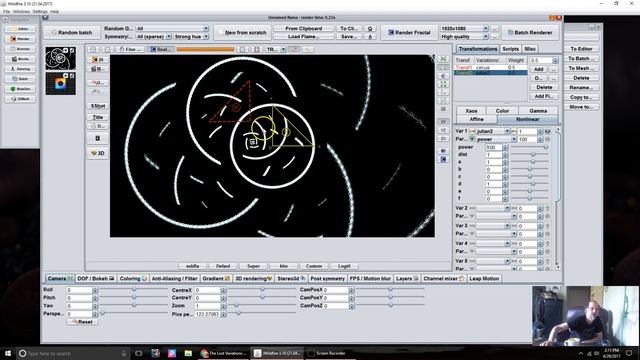The image size is (640, 360).
Task: Click Add transform button
Action: pos(539,69)
